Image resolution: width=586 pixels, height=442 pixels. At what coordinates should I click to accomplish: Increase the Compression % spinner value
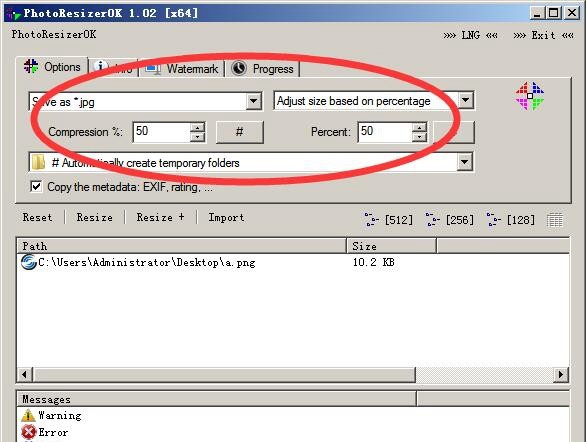click(x=197, y=127)
